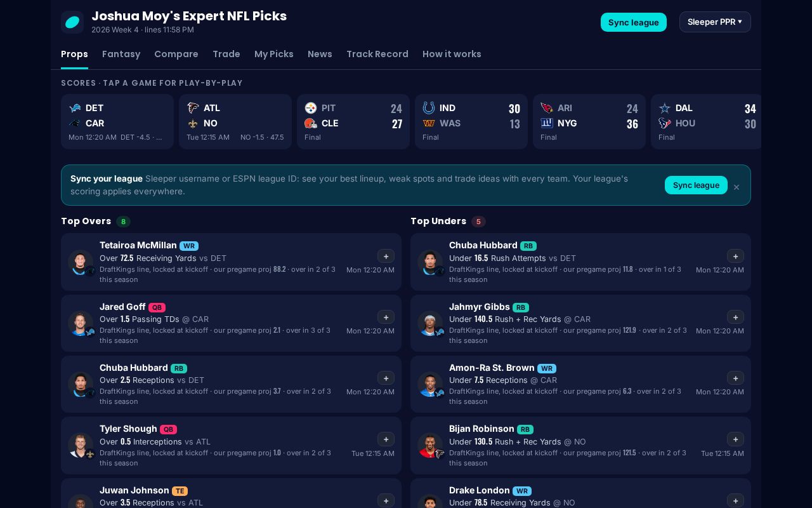Click Jared Goff's player headshot

81,323
